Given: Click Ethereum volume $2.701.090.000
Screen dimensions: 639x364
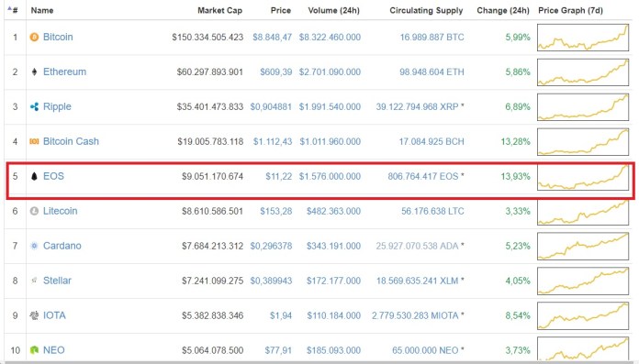Looking at the screenshot, I should [330, 72].
